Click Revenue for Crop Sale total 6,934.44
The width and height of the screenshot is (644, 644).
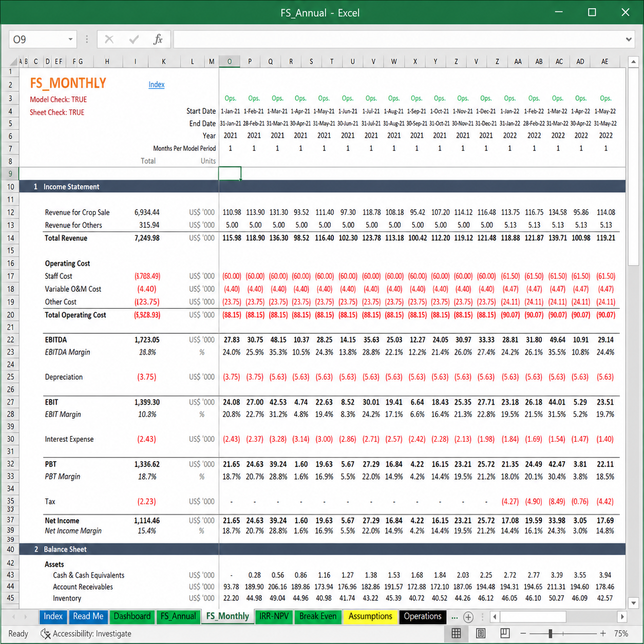pos(147,213)
